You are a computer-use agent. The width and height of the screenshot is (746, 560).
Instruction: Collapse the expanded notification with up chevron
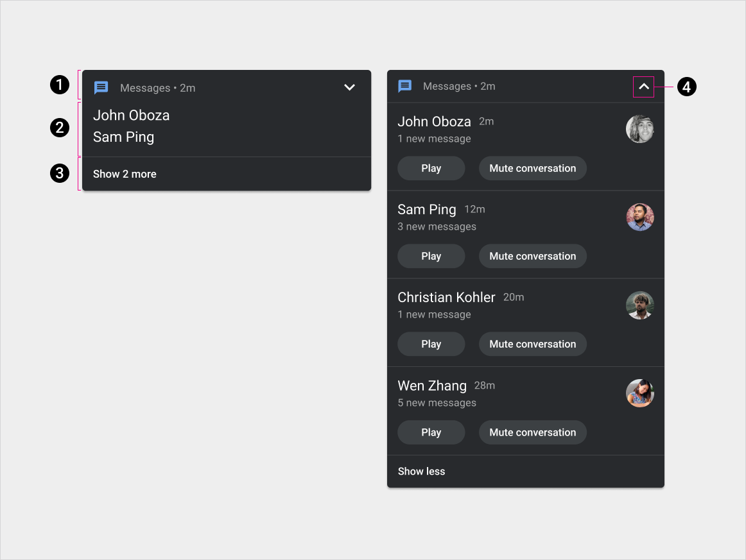click(643, 87)
